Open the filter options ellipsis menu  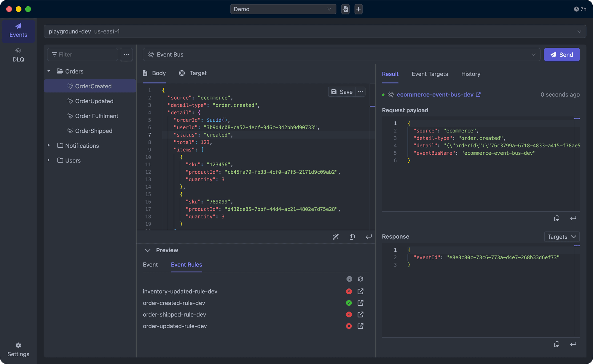pyautogui.click(x=126, y=55)
